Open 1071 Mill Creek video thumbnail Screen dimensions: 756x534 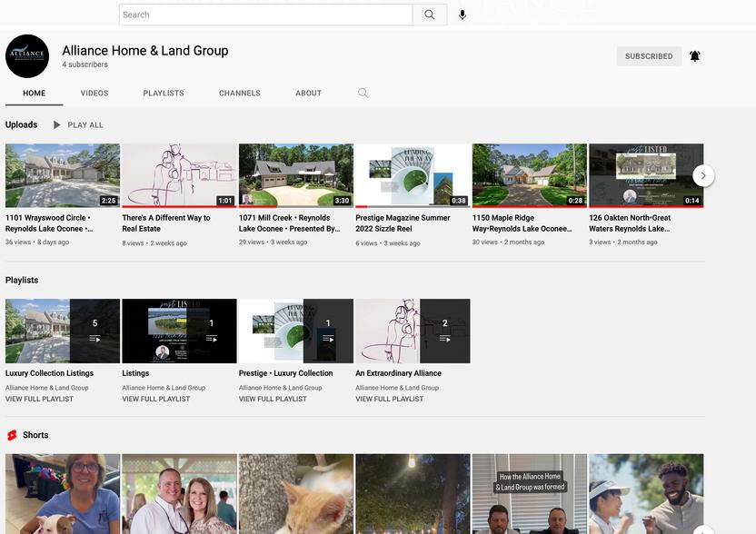click(x=296, y=175)
